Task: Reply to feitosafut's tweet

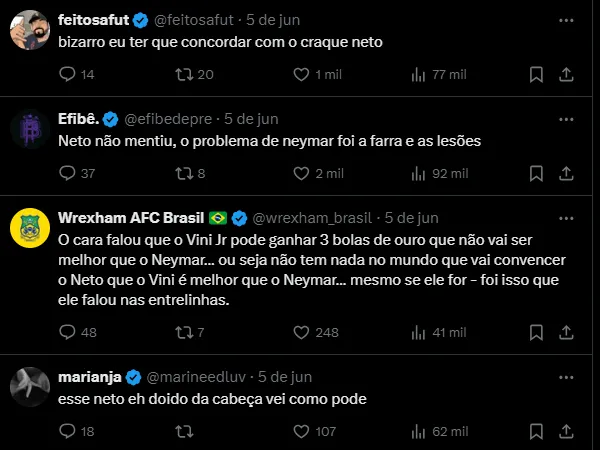Action: pos(68,74)
